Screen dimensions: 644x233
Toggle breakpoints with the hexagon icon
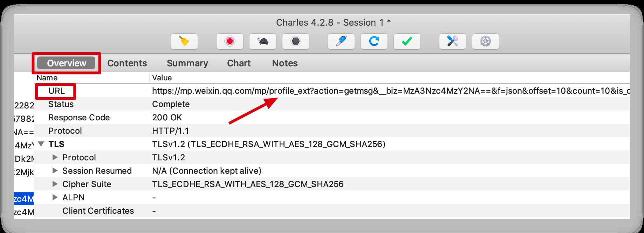pos(296,41)
